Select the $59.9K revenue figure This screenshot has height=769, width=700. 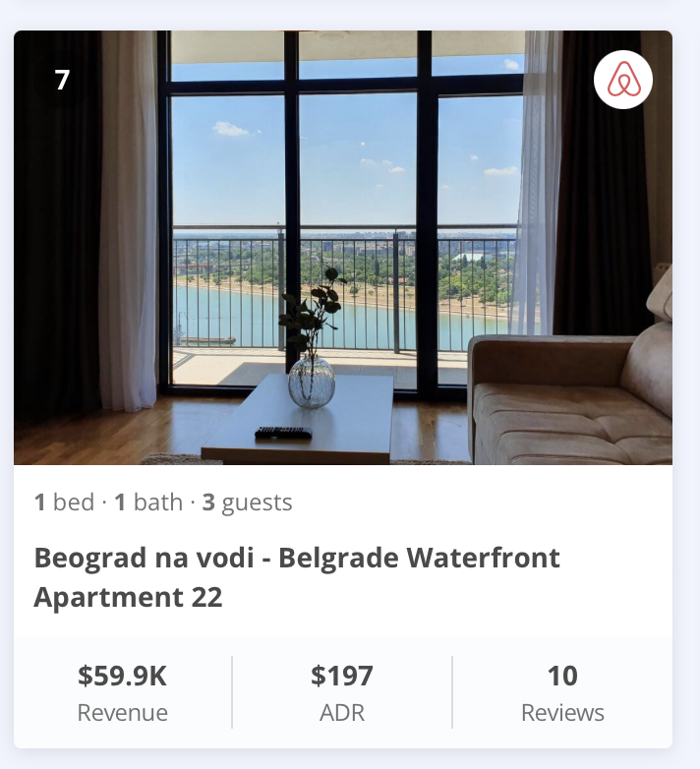[123, 676]
